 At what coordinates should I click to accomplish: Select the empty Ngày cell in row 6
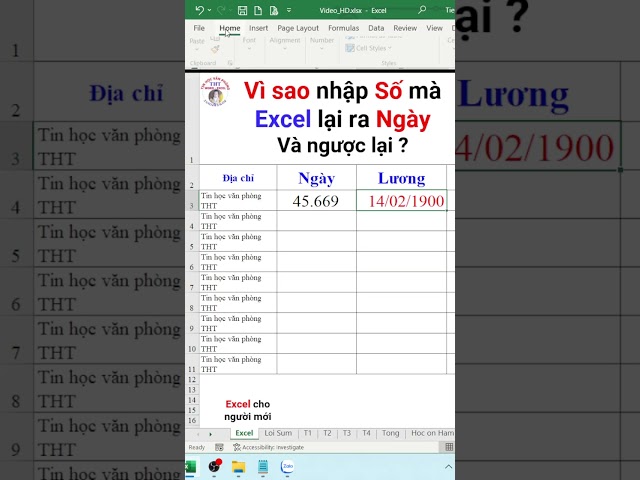316,262
